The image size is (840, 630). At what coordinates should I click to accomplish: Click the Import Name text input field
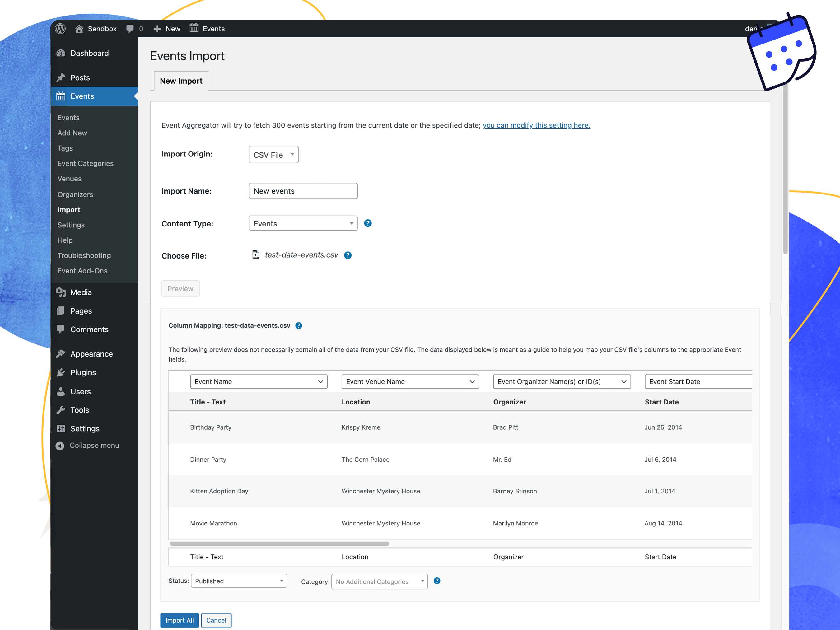pos(302,191)
